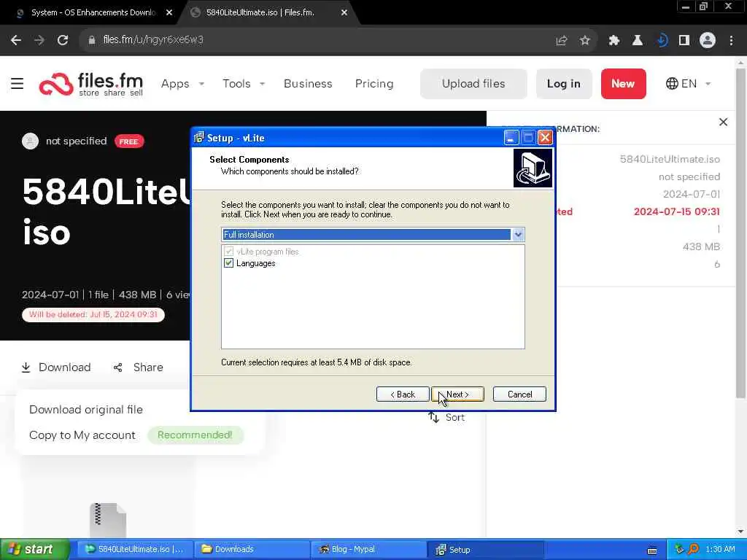
Task: Click the 438 MB size value in info panel
Action: tap(701, 246)
